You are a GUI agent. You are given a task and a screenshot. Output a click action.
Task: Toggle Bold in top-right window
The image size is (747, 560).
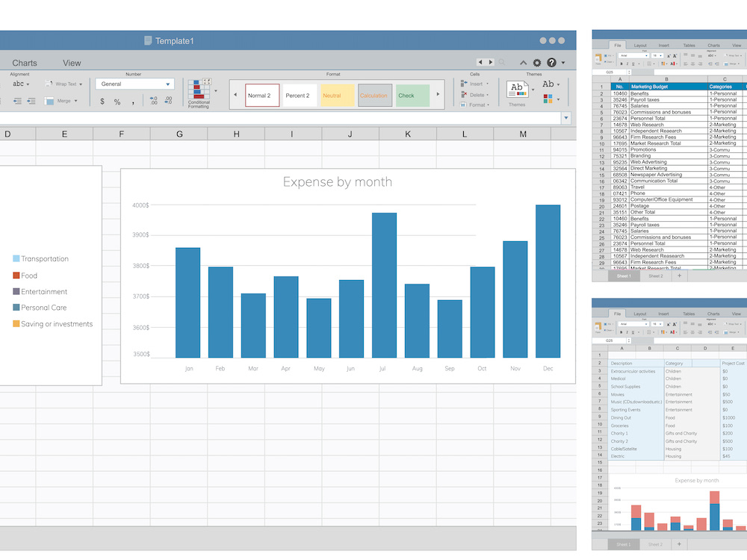click(x=622, y=63)
